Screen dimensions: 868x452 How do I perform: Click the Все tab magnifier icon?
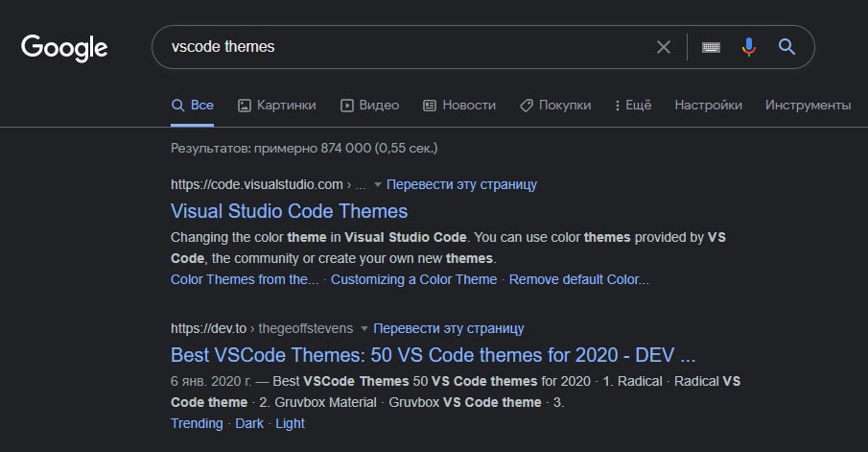pos(177,106)
